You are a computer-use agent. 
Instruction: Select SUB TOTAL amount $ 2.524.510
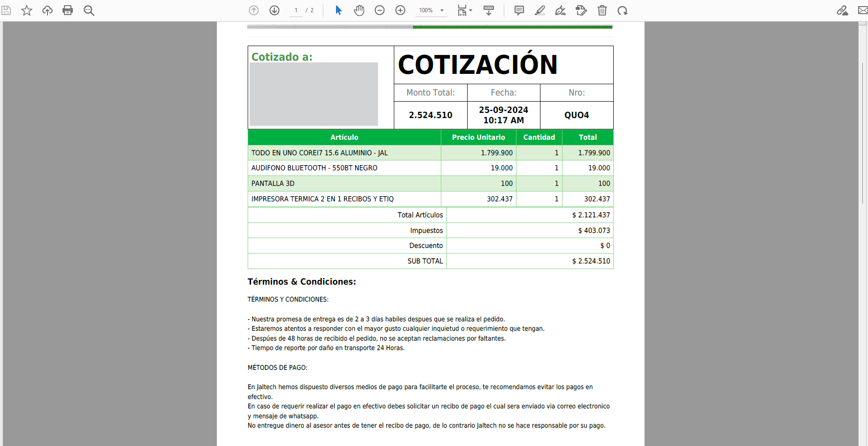(x=591, y=261)
